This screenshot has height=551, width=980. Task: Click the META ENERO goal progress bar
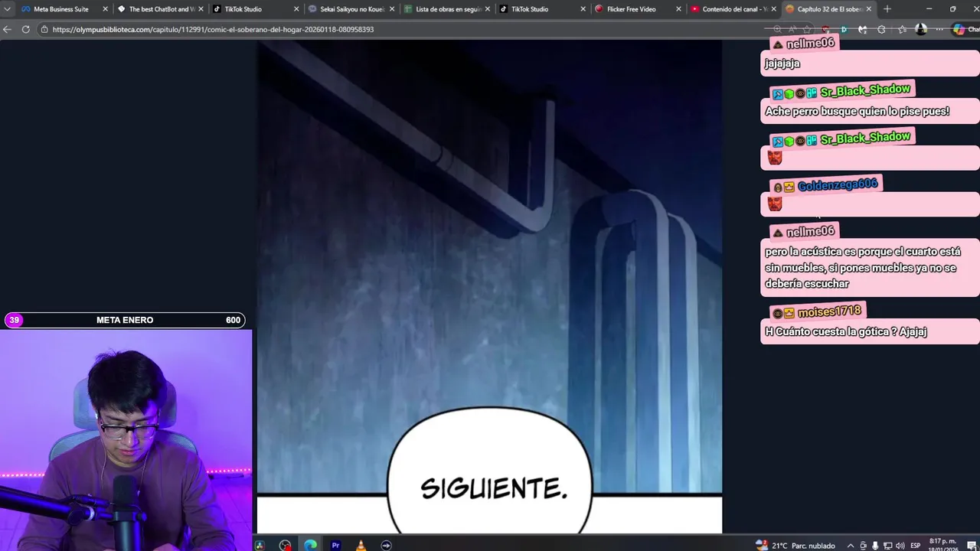click(x=125, y=320)
